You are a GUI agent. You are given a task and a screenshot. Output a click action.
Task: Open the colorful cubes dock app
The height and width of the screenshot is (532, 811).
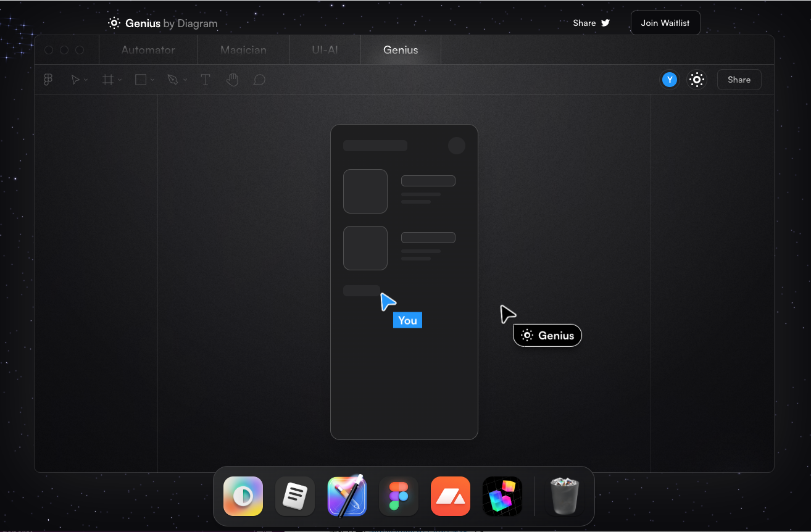502,496
